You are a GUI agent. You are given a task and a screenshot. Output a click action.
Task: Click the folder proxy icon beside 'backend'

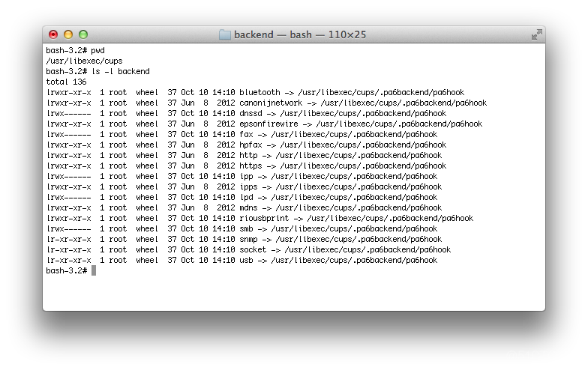click(x=225, y=34)
